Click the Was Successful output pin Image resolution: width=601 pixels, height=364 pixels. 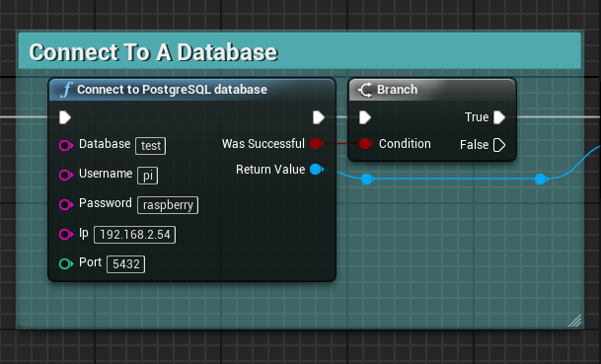pyautogui.click(x=316, y=144)
